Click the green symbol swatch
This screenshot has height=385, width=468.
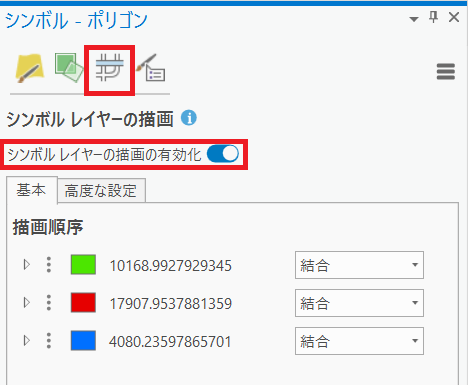(x=83, y=265)
